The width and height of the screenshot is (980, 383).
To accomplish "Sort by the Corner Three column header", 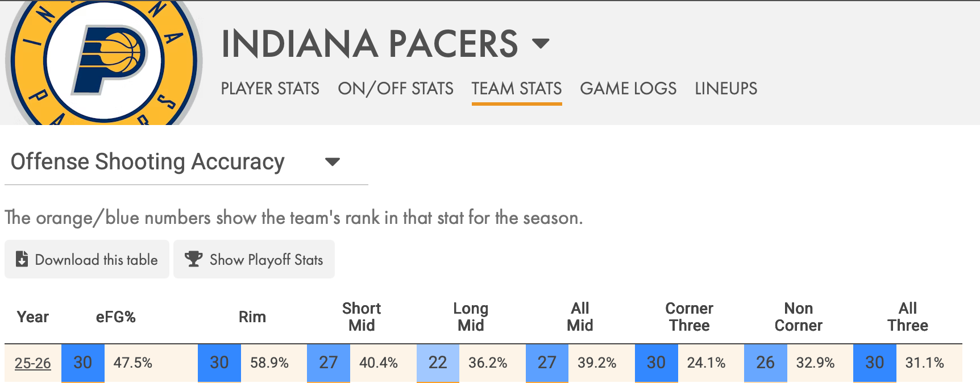I will pyautogui.click(x=689, y=317).
